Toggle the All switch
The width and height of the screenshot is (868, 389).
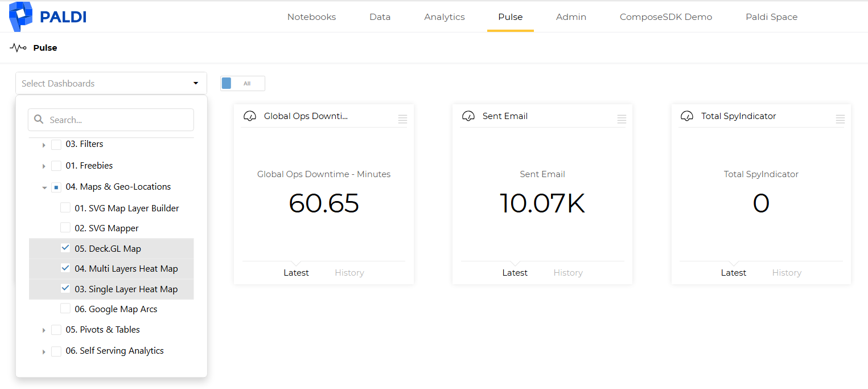pyautogui.click(x=242, y=83)
